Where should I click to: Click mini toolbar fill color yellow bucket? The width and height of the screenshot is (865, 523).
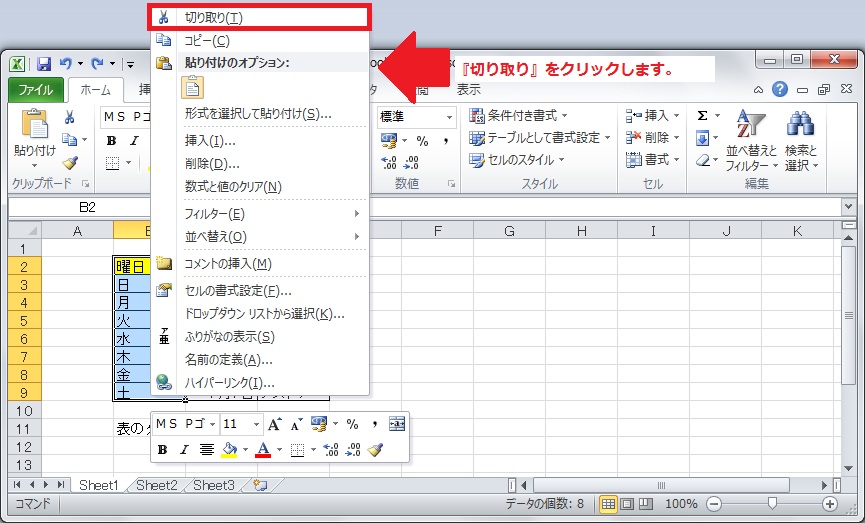pyautogui.click(x=229, y=450)
